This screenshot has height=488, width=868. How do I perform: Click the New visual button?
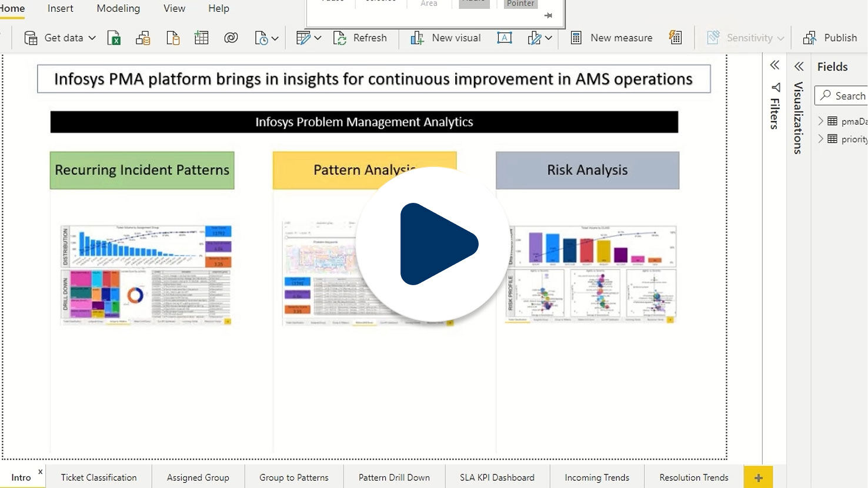[446, 38]
